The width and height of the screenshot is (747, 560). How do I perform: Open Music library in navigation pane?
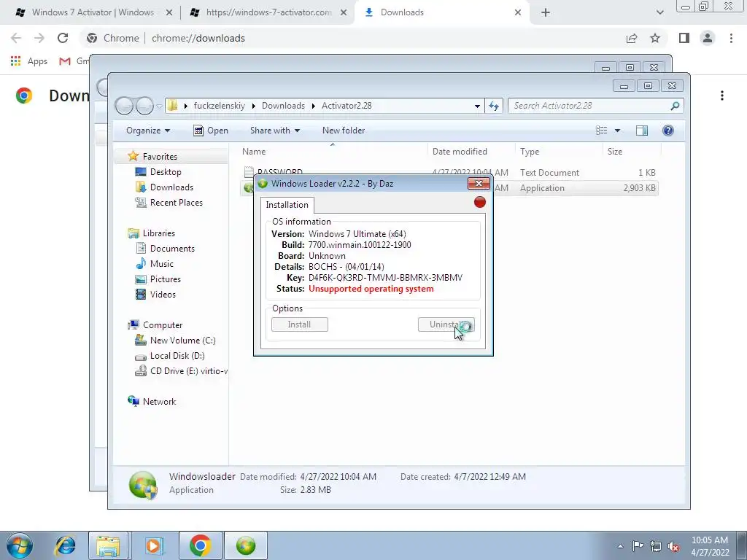[161, 264]
